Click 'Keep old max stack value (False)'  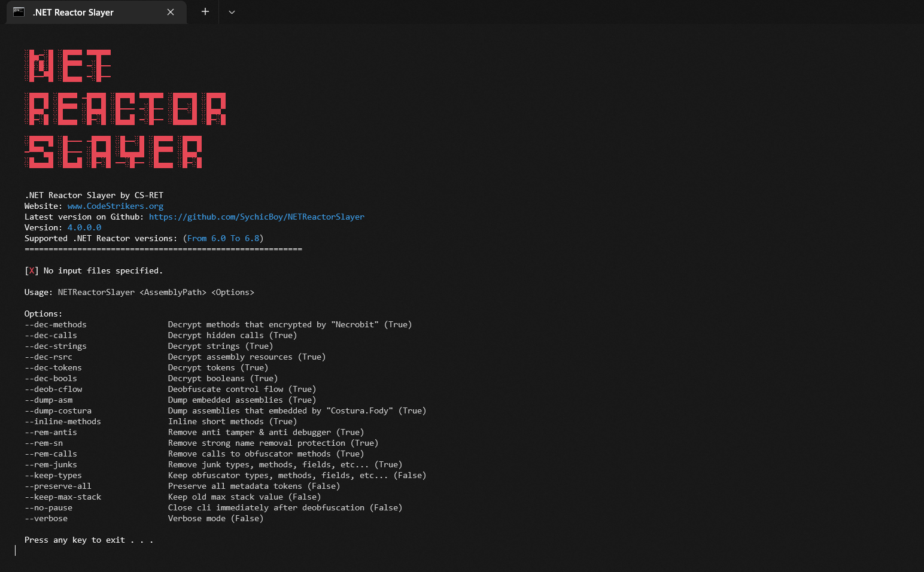(x=244, y=497)
